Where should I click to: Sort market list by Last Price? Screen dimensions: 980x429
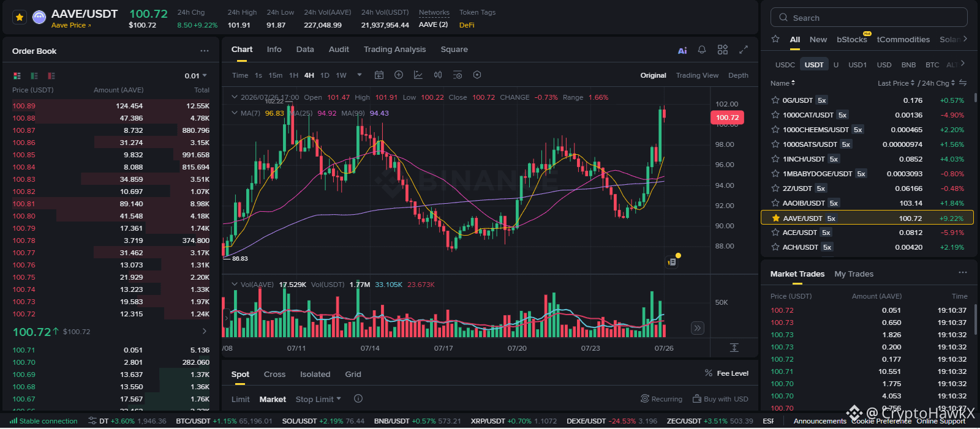point(896,83)
